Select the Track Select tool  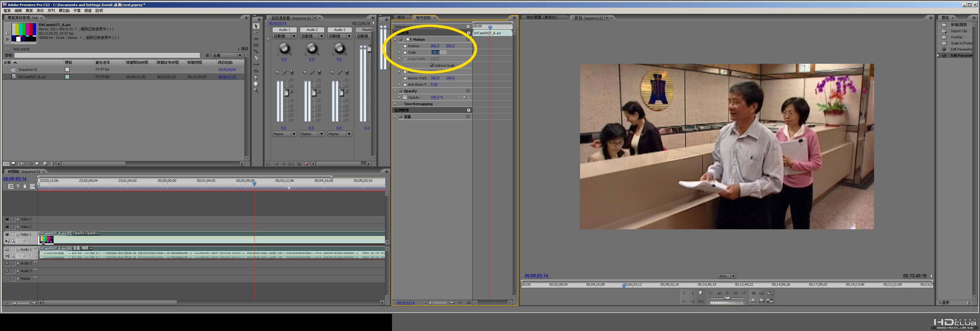pos(256,32)
